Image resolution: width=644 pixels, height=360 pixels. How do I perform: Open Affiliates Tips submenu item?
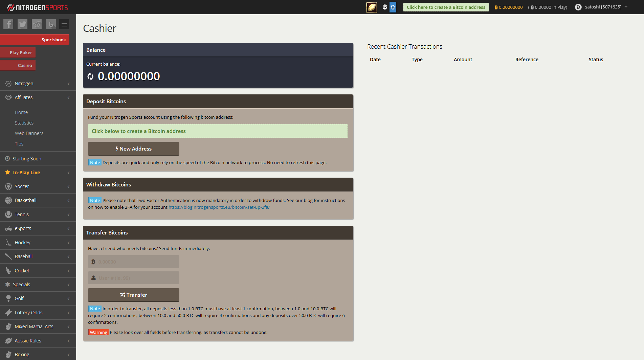click(19, 144)
